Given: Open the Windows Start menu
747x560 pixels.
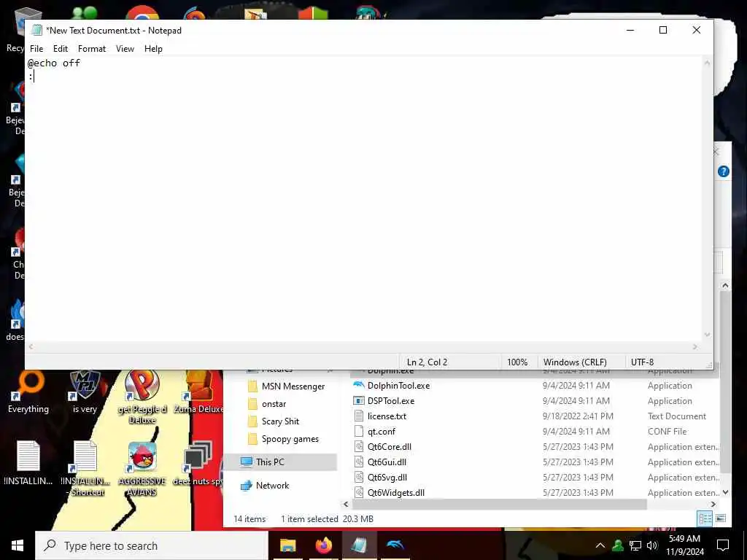Looking at the screenshot, I should coord(18,545).
